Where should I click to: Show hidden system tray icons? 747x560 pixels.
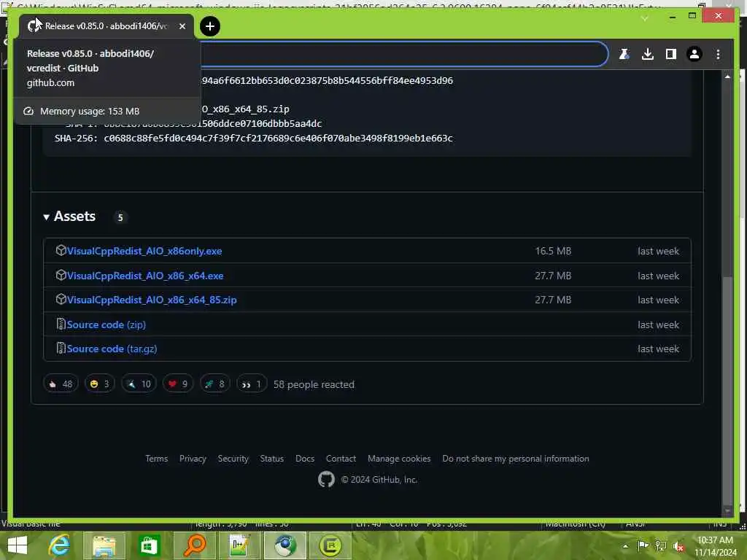tap(625, 545)
